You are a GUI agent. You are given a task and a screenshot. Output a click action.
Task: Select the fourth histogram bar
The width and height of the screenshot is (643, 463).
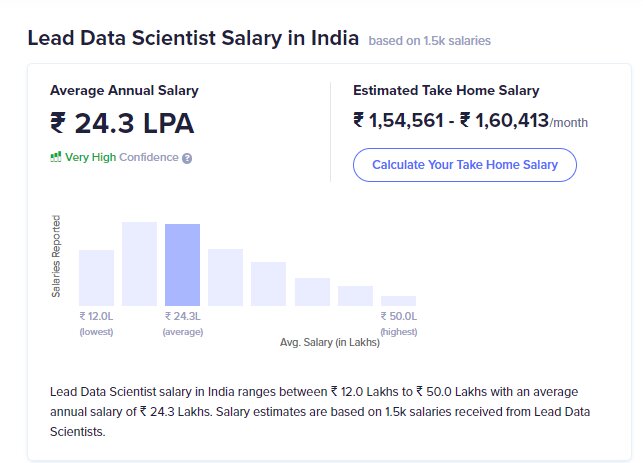pos(226,277)
